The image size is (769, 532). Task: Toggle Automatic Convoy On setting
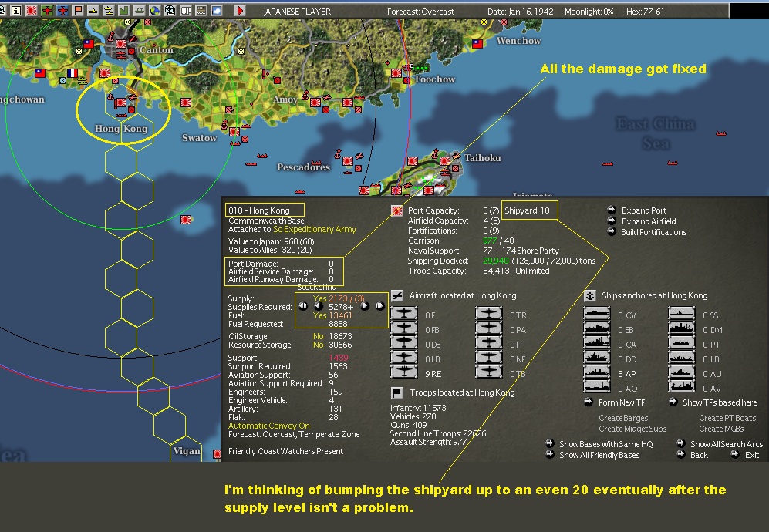[x=268, y=426]
